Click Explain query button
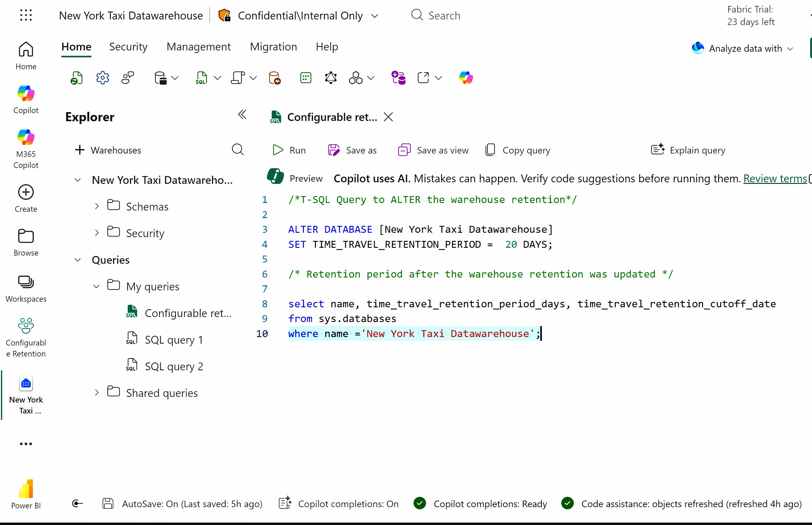The width and height of the screenshot is (812, 525). (x=688, y=150)
